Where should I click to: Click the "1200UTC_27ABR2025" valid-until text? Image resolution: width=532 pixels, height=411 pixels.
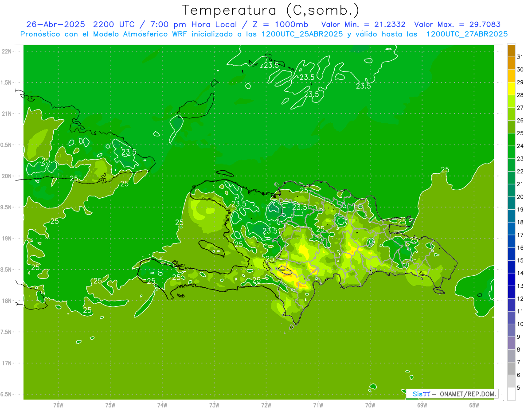coord(467,34)
